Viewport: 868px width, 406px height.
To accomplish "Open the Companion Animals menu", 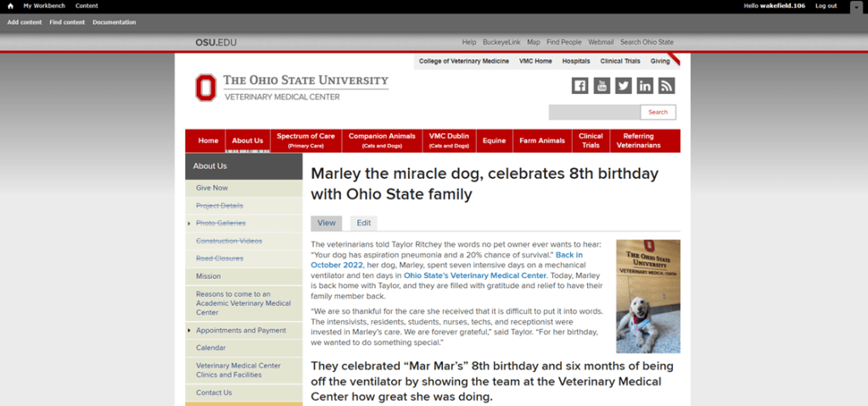I will point(382,140).
